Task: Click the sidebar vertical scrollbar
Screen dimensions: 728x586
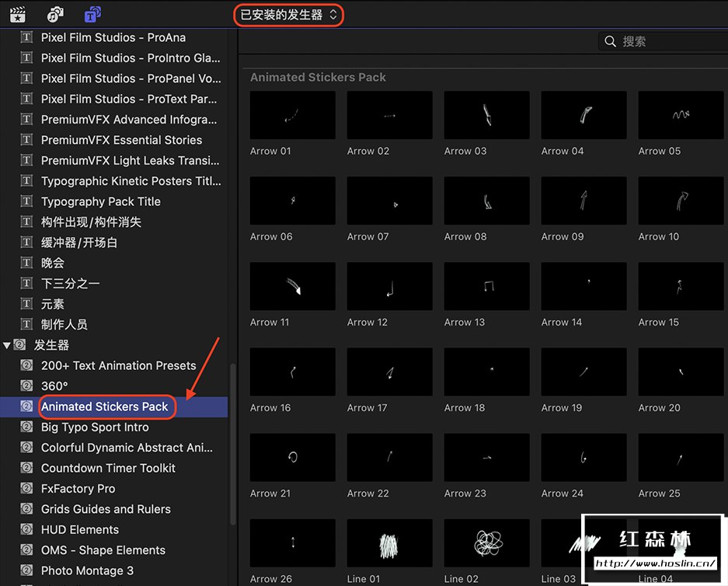Action: [x=232, y=444]
